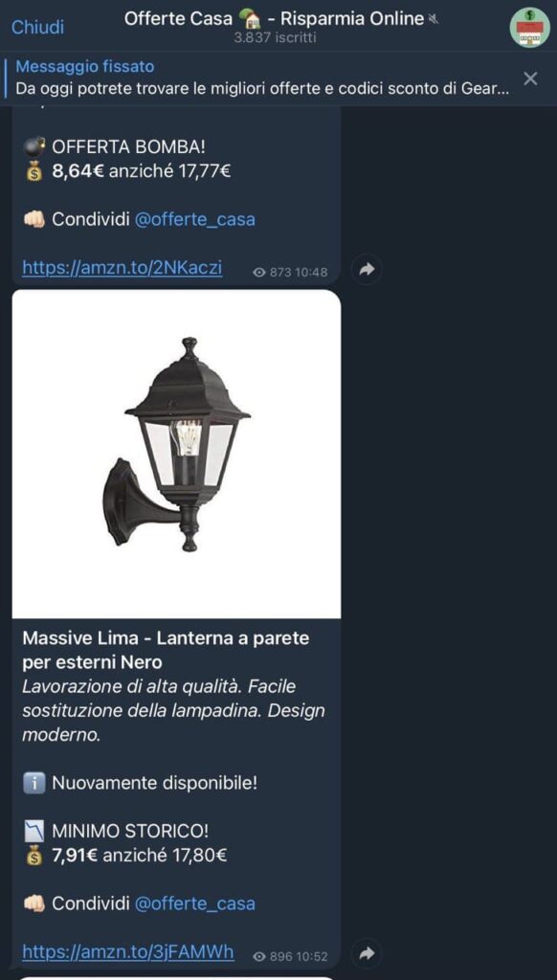Screen dimensions: 557x980
Task: Tap the views eye icon showing 896
Action: coord(259,956)
